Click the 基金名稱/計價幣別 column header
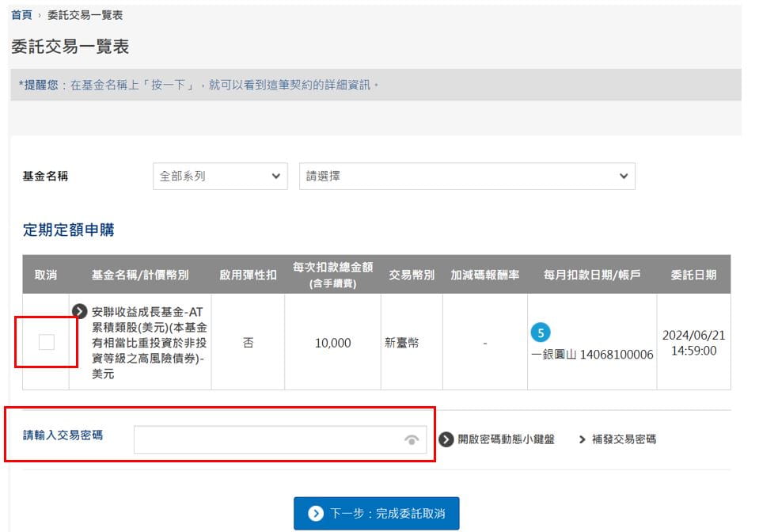Screen dimensions: 759x532 (140, 275)
